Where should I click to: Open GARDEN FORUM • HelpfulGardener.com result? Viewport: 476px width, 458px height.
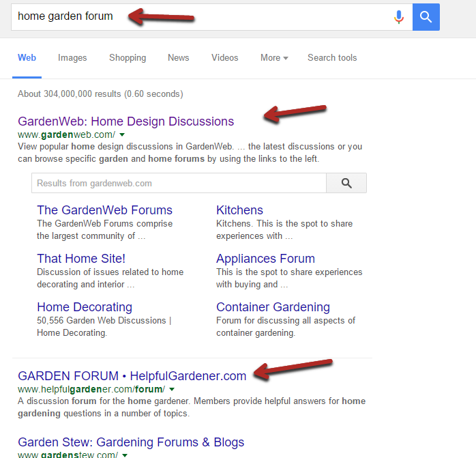click(x=132, y=376)
